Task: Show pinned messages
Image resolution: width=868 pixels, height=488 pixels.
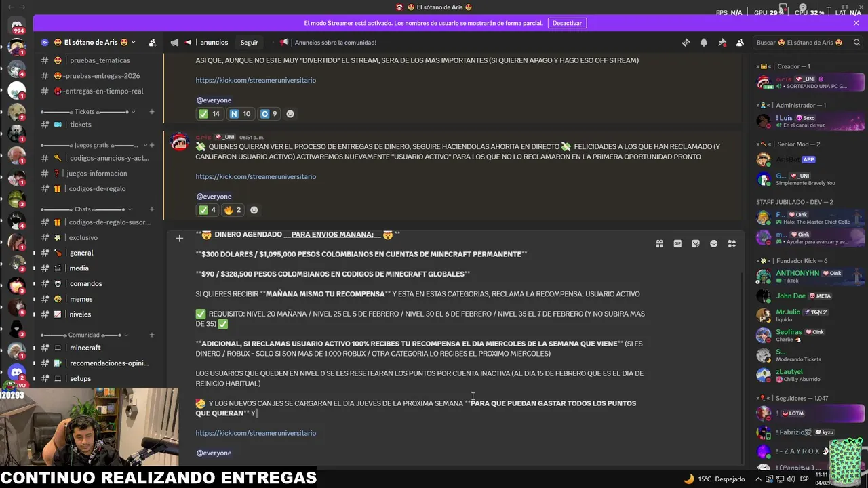Action: click(722, 43)
